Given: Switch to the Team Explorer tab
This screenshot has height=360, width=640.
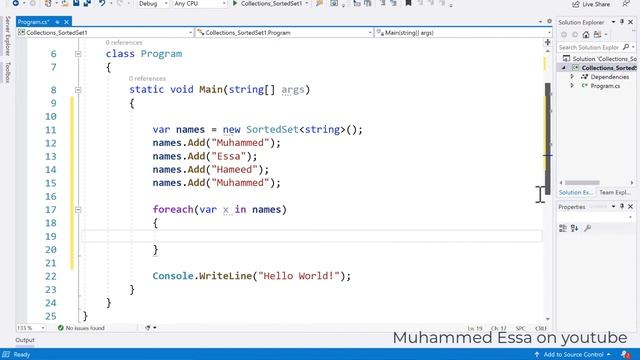Looking at the screenshot, I should (x=614, y=192).
